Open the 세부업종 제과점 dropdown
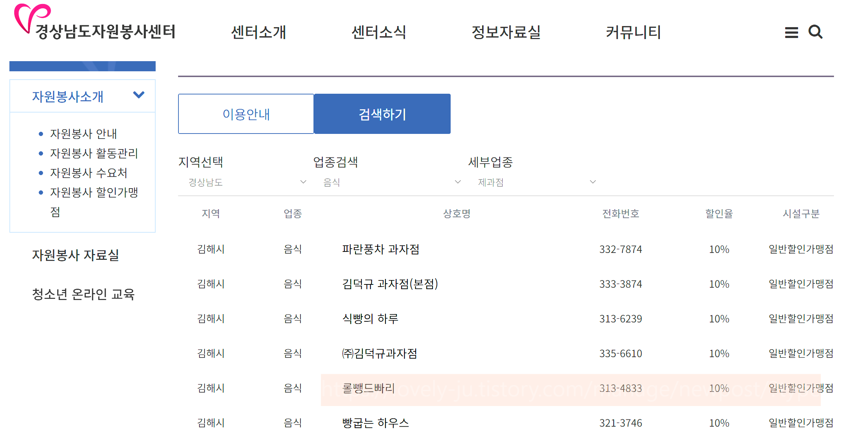 click(537, 182)
